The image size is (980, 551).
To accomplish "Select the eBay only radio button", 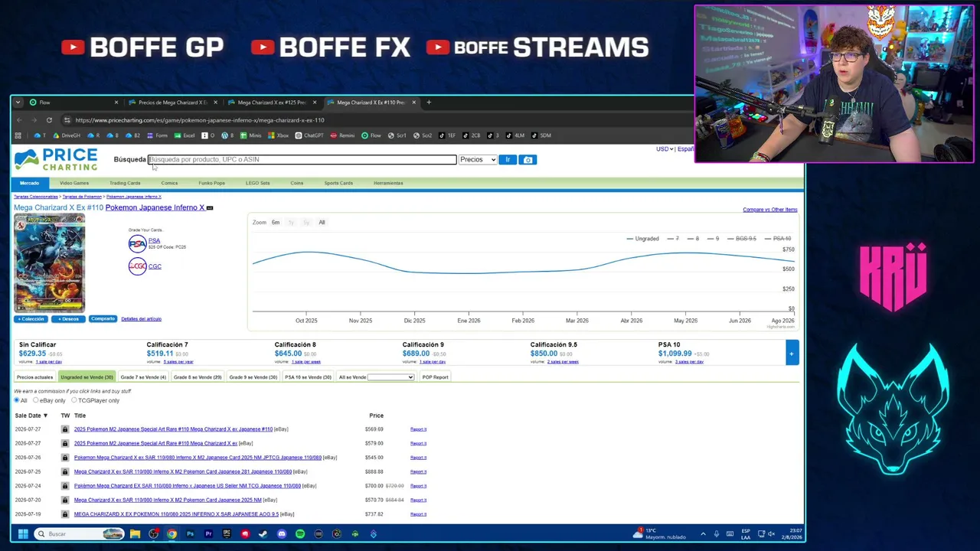I will tap(35, 400).
